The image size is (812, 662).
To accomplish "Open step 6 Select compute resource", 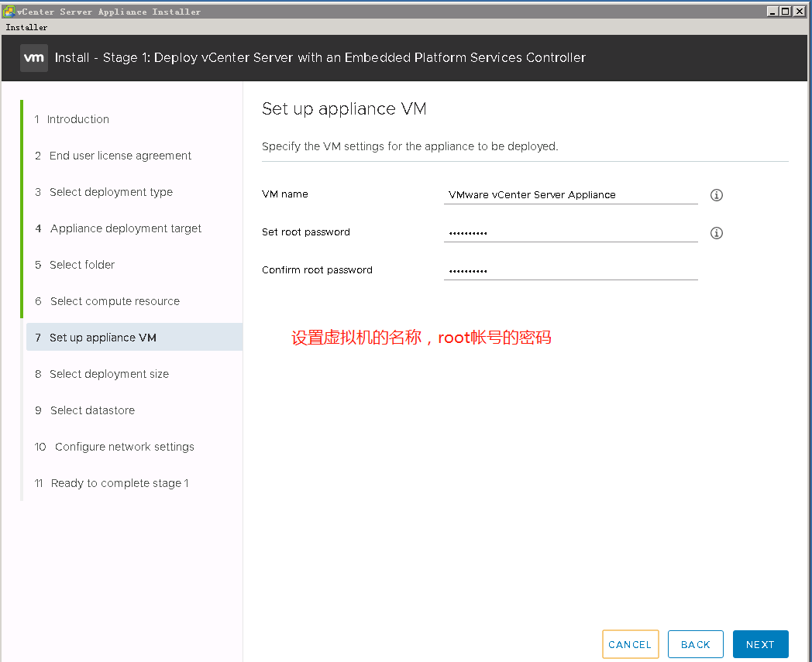I will [107, 301].
